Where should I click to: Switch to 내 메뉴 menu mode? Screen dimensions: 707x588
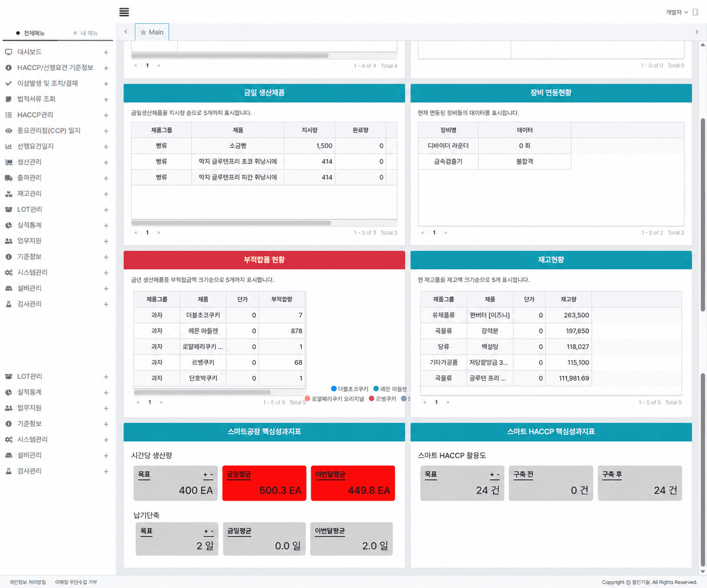point(85,33)
